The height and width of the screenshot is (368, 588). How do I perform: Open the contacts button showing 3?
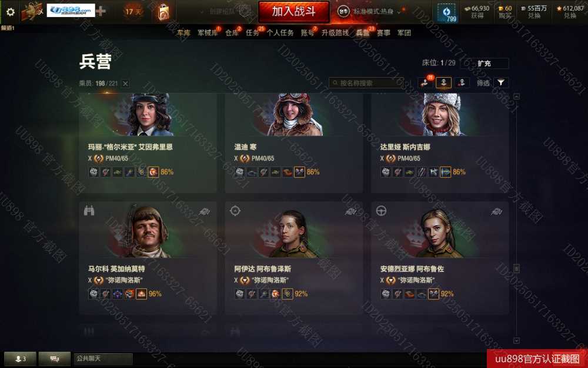(20, 359)
